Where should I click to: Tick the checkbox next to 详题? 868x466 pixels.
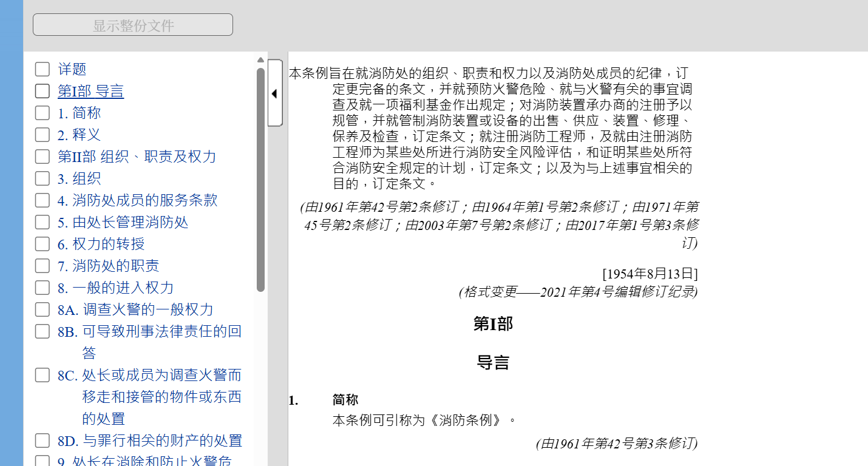coord(42,69)
